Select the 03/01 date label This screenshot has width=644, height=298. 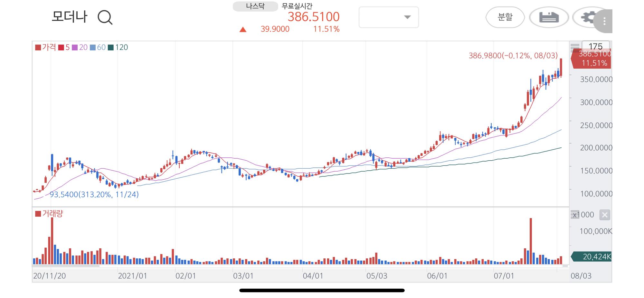pyautogui.click(x=243, y=276)
